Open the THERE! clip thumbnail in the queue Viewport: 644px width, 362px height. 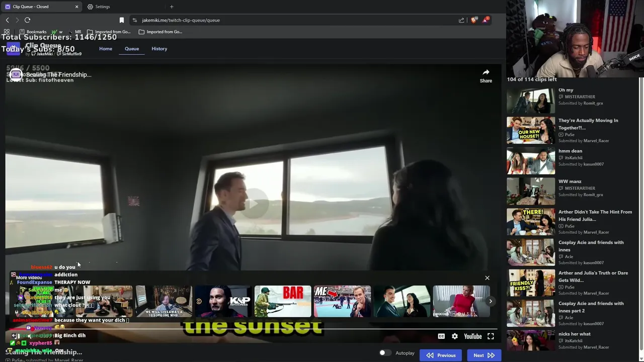coord(530,222)
